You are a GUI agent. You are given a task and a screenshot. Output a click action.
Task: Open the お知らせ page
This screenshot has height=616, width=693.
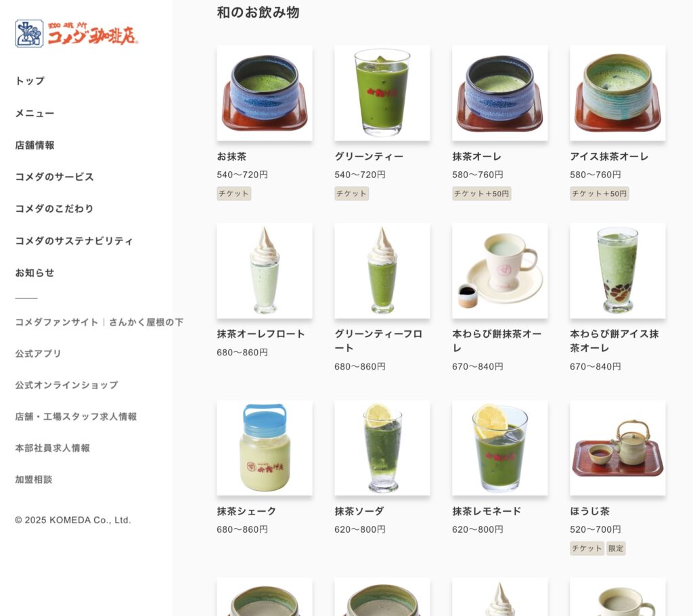(x=35, y=272)
